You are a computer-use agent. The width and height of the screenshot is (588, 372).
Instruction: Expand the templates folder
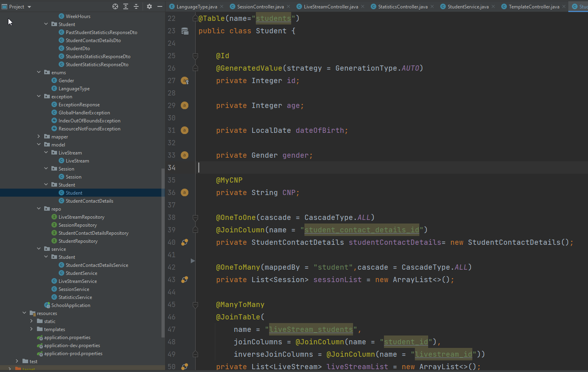(x=32, y=329)
